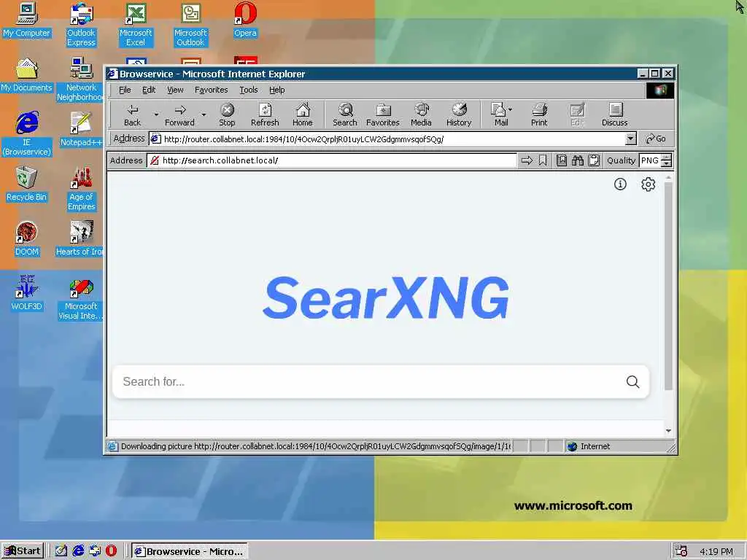Click the binoculars find icon

click(x=578, y=160)
